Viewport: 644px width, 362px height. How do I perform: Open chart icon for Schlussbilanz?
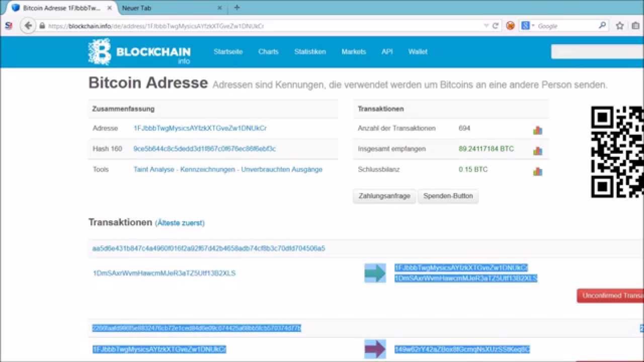click(538, 171)
